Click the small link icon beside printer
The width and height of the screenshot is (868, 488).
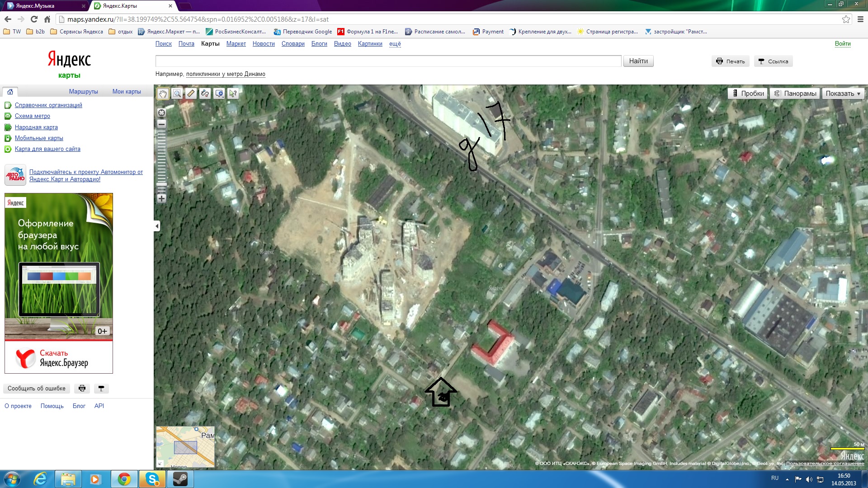[101, 389]
